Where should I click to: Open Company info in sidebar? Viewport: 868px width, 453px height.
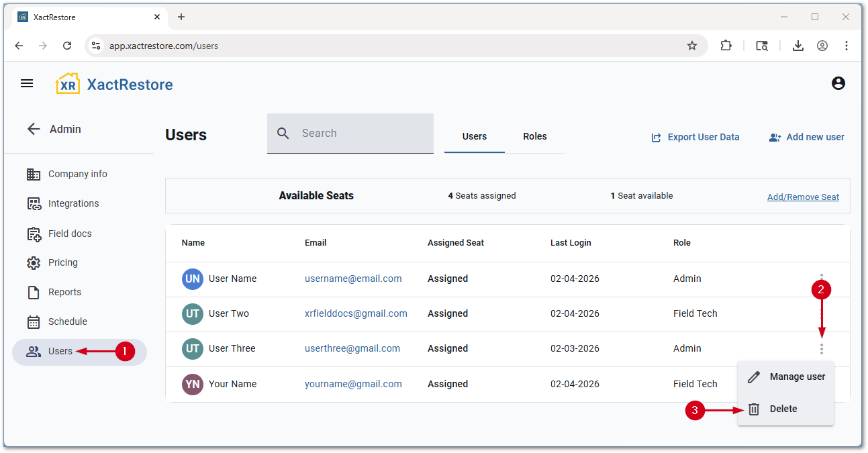tap(77, 174)
